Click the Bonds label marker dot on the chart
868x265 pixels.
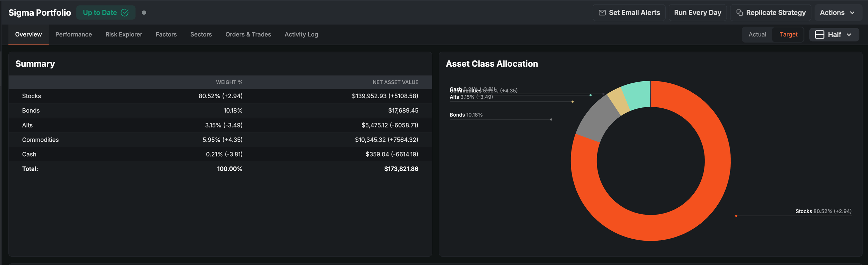[x=551, y=119]
